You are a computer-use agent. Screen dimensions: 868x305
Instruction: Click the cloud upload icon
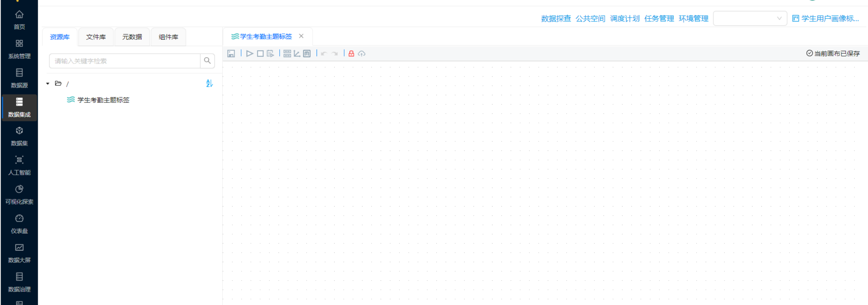coord(362,54)
